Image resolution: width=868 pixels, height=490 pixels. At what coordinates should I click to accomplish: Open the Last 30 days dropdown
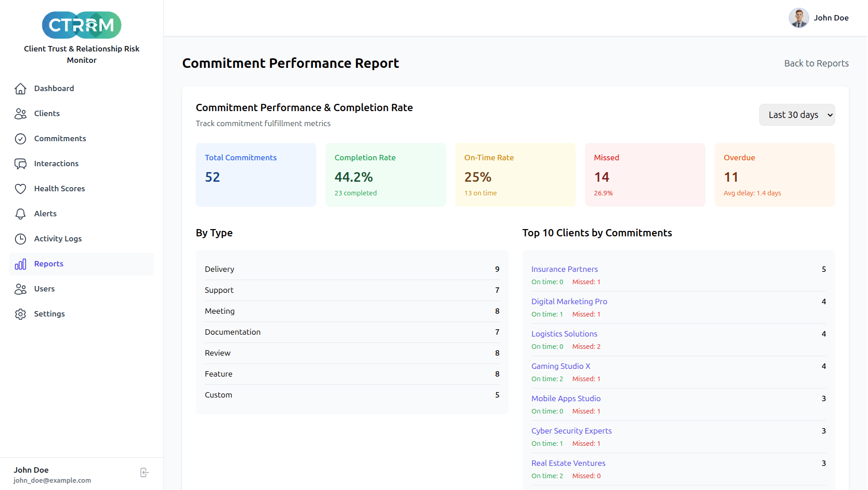click(x=797, y=115)
